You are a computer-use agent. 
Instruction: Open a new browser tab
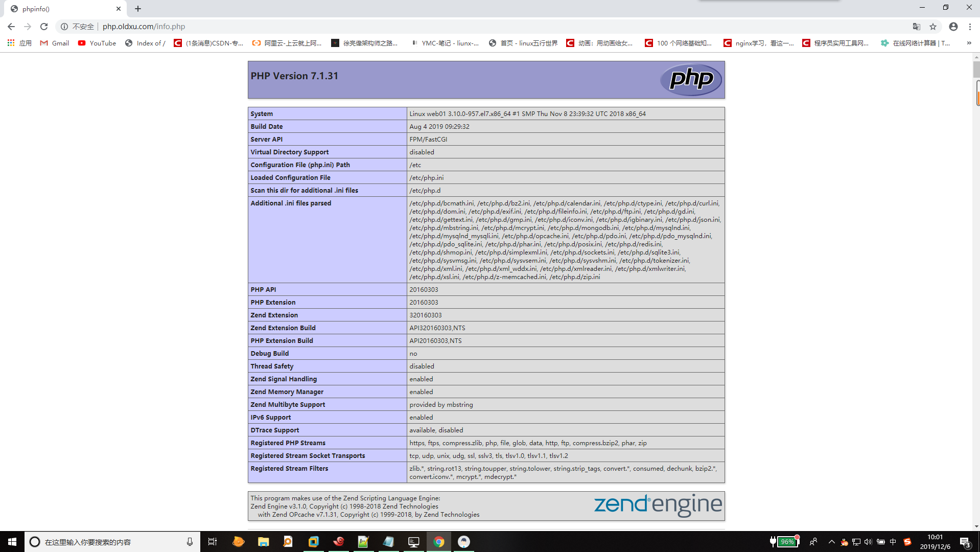(x=138, y=9)
